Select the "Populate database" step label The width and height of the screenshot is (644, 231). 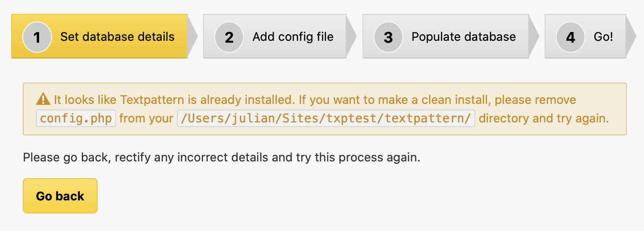tap(463, 37)
